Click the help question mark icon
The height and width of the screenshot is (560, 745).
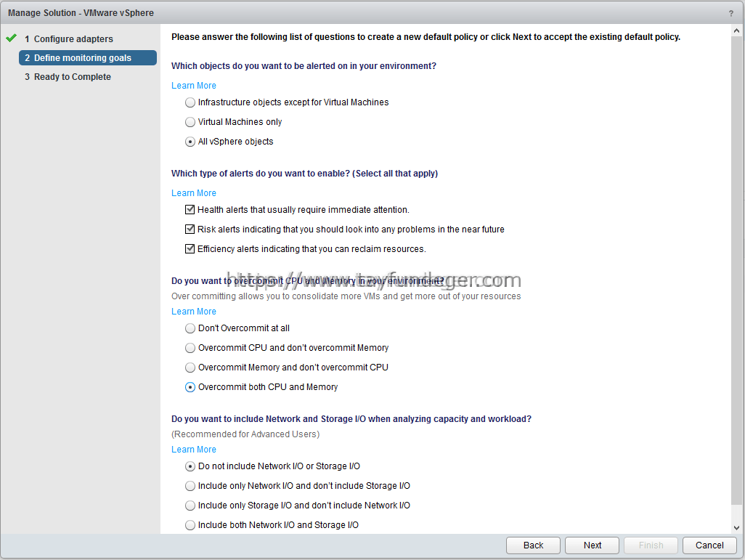730,13
